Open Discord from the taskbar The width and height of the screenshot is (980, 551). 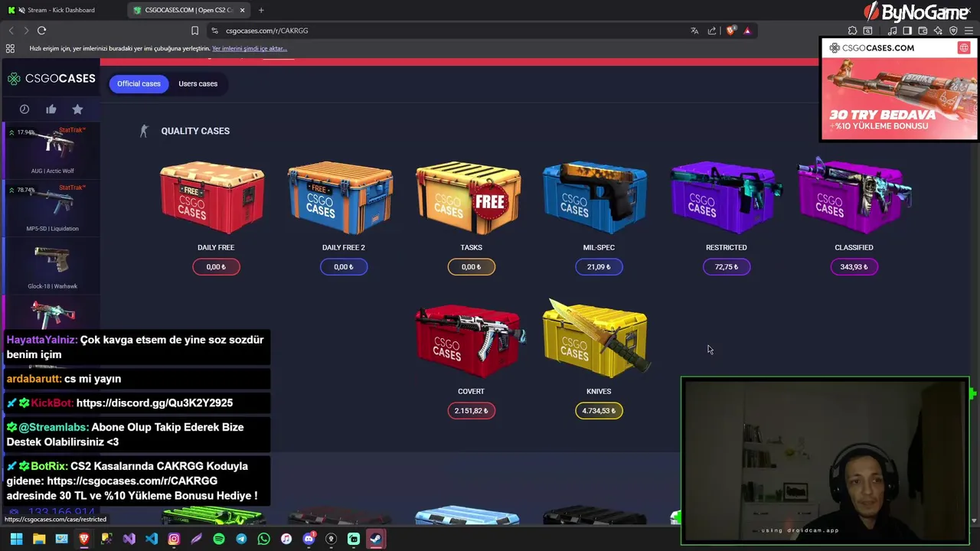(309, 539)
